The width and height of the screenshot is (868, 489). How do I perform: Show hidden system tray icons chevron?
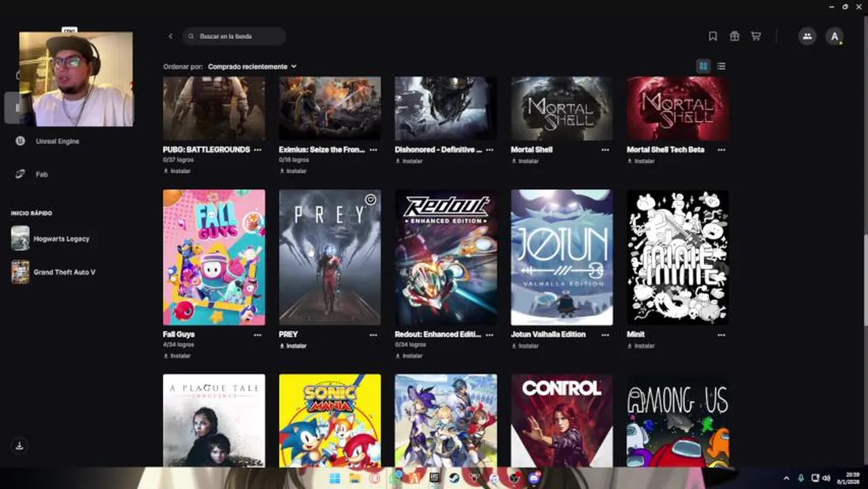tap(786, 478)
